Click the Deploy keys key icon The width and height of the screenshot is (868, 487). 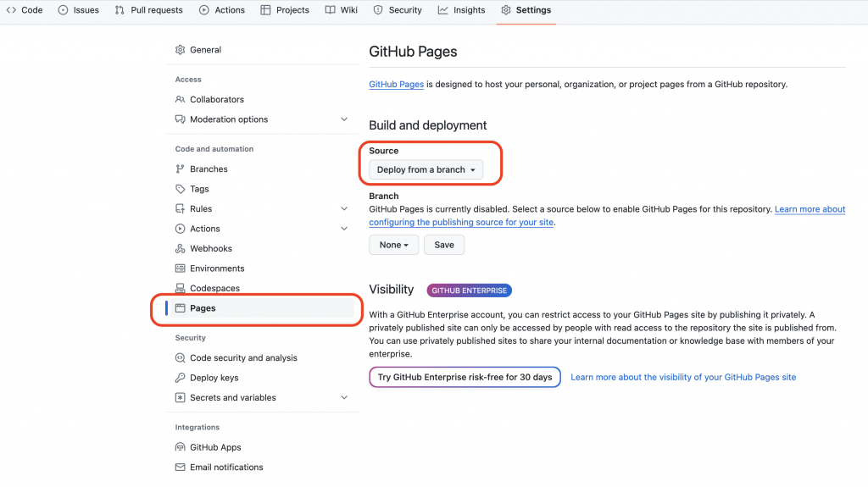(180, 379)
